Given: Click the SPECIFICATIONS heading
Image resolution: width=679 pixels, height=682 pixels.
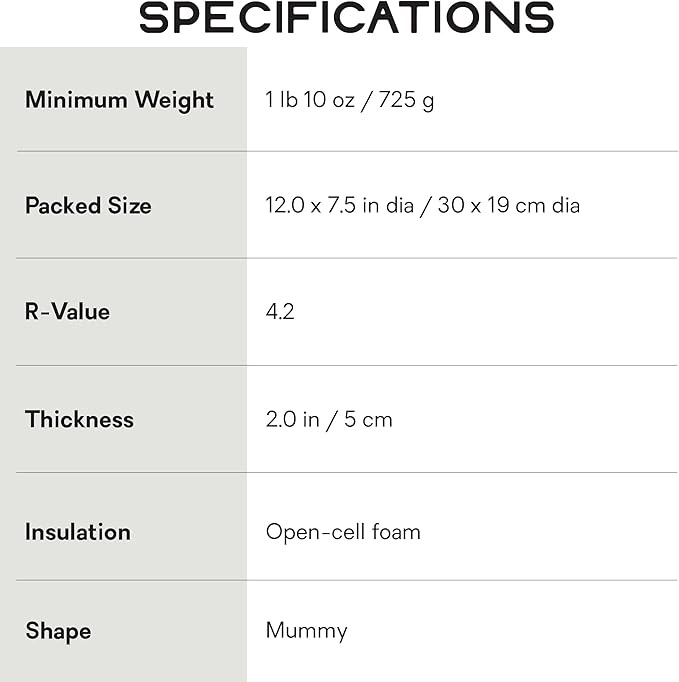Looking at the screenshot, I should pyautogui.click(x=346, y=17).
